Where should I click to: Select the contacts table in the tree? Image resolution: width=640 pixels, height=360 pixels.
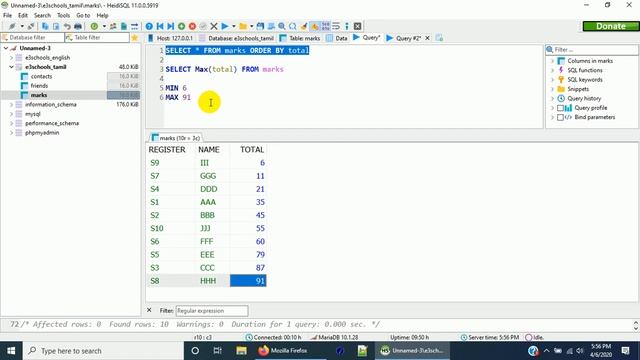click(41, 76)
